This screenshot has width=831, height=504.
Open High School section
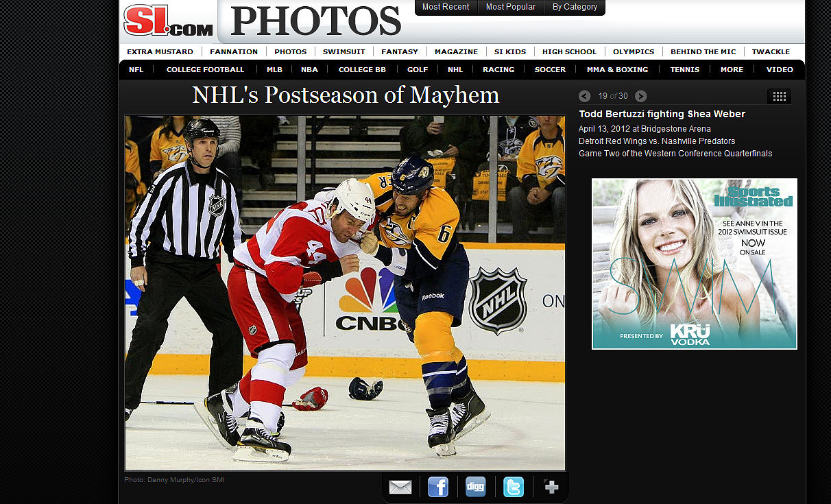click(569, 51)
